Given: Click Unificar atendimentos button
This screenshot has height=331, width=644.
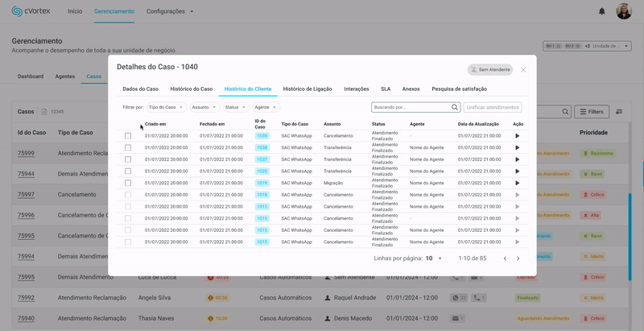Looking at the screenshot, I should (493, 107).
